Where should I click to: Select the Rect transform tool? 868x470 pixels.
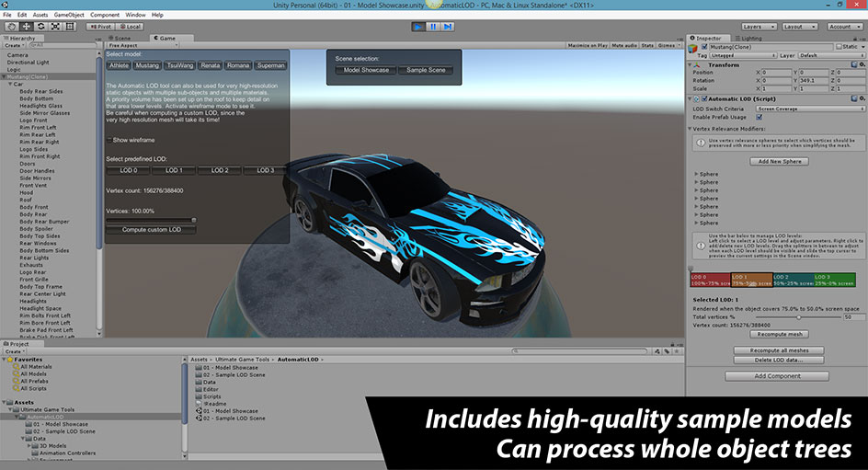tap(70, 26)
